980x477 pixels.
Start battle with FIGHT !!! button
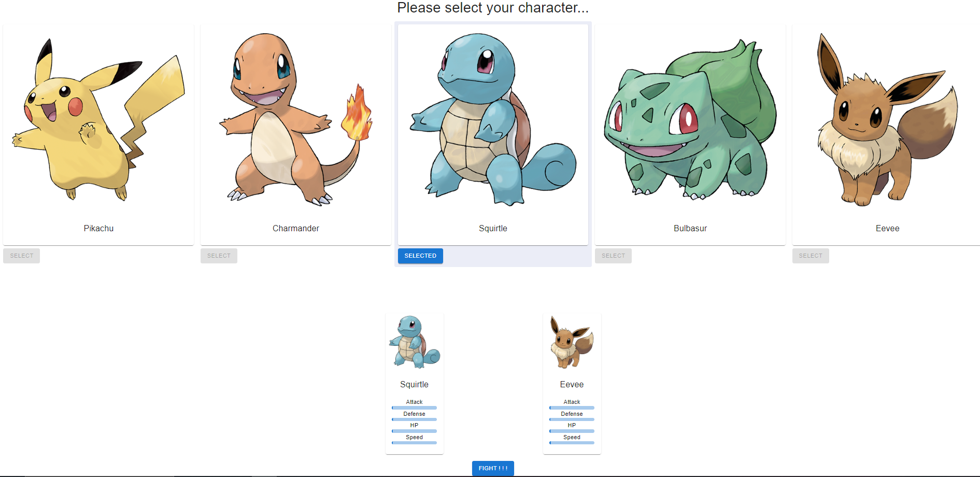[x=493, y=468]
